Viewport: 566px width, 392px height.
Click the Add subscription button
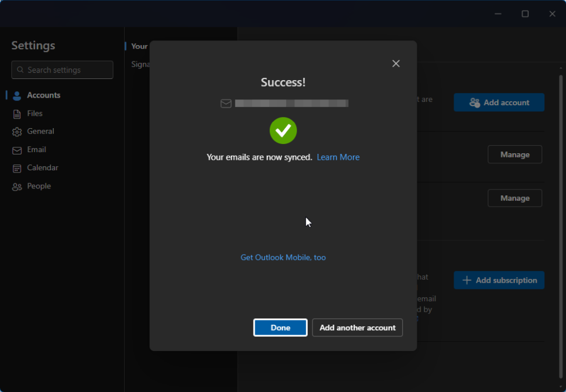499,280
